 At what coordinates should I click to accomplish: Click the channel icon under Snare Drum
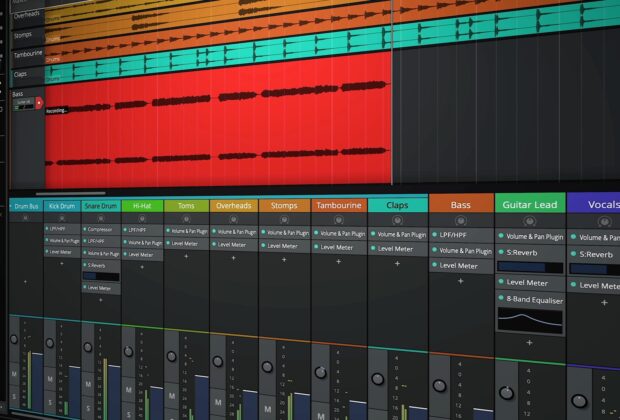(101, 218)
